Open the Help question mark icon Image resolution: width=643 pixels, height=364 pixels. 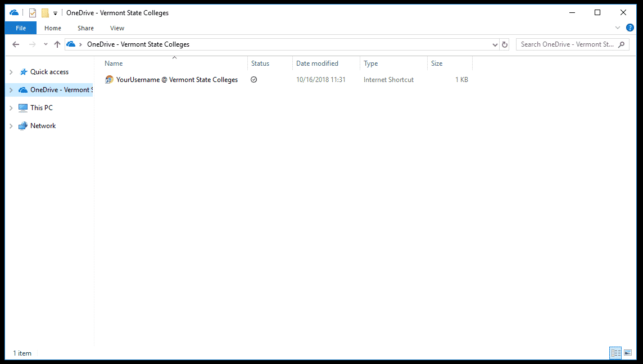(x=630, y=28)
